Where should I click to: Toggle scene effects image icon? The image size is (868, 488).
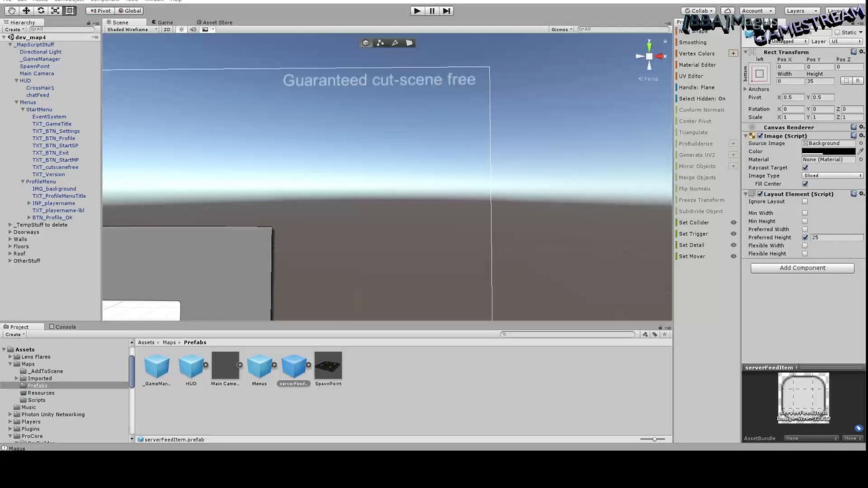coord(205,30)
